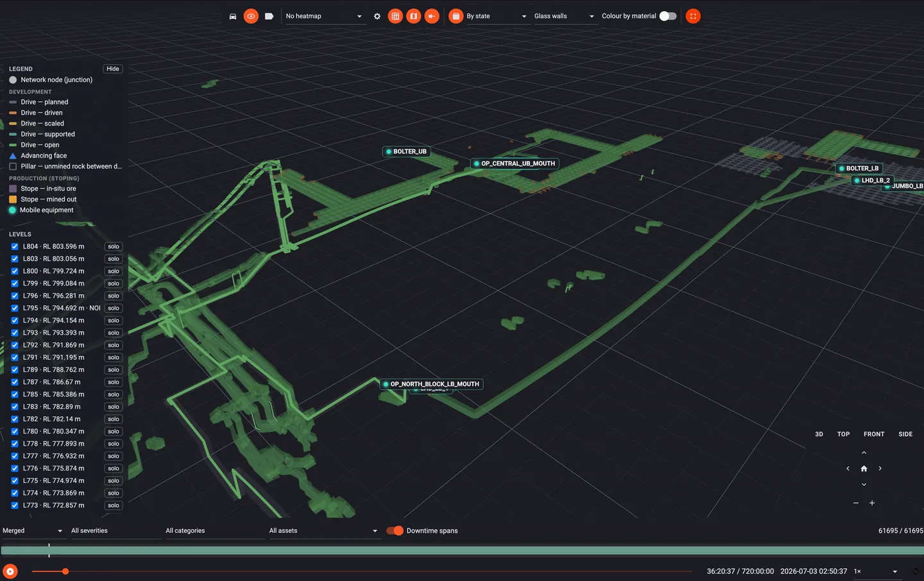Solo the L776 level
The height and width of the screenshot is (581, 924).
point(114,468)
